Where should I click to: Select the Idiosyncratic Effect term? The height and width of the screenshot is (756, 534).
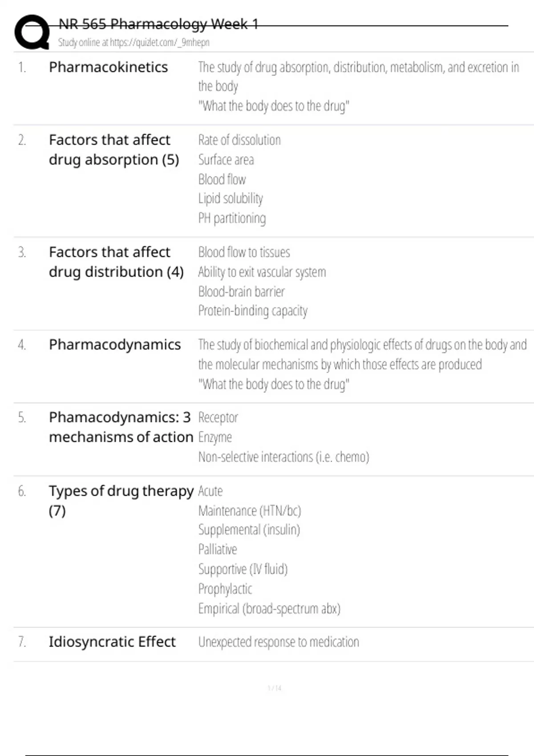[112, 642]
